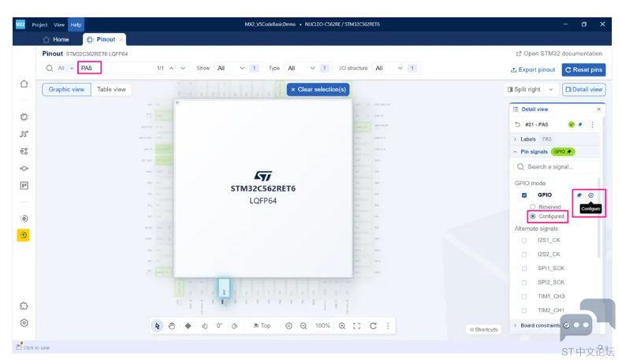Click Clear selection(s) button
This screenshot has height=364, width=622.
pyautogui.click(x=318, y=90)
